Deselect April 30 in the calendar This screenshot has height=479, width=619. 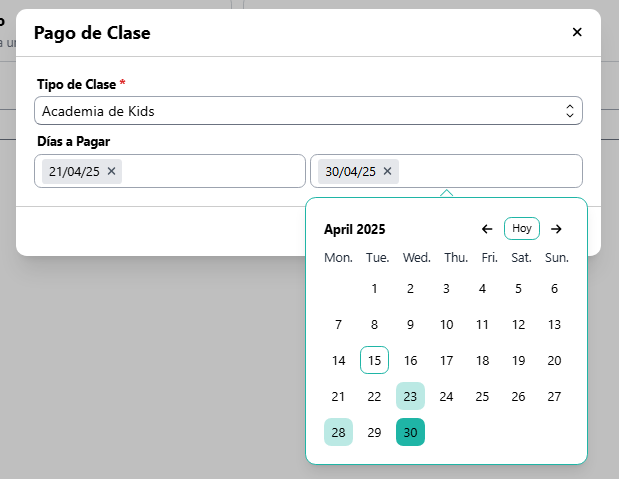tap(410, 433)
